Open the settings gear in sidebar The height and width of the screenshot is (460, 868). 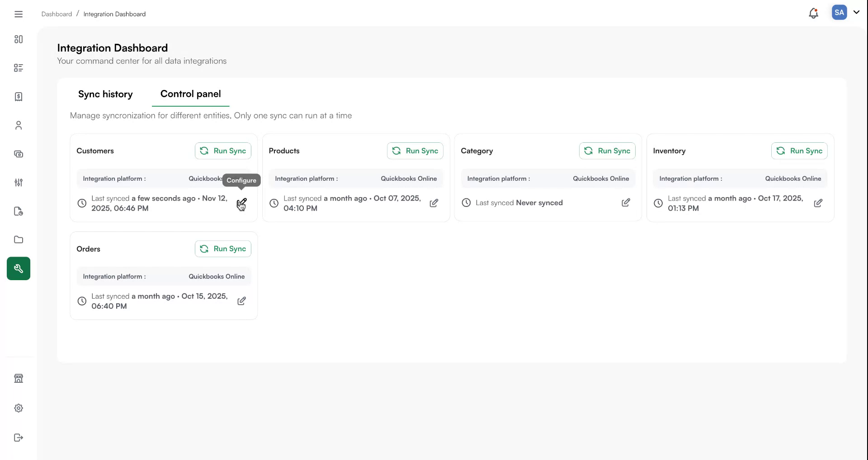pos(19,408)
